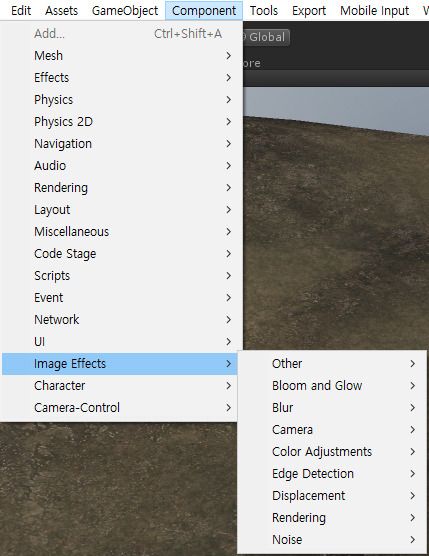
Task: Open the Noise effects submenu
Action: (332, 539)
